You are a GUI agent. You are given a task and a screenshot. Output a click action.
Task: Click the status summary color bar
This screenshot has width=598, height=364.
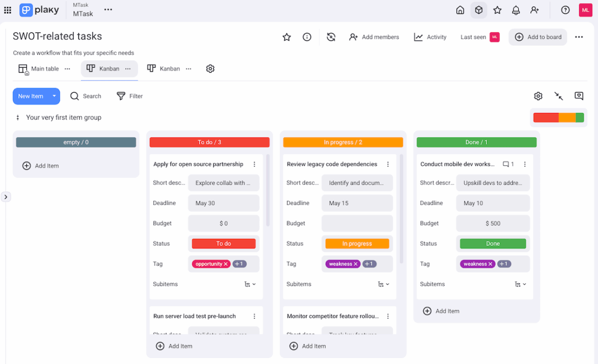[558, 117]
